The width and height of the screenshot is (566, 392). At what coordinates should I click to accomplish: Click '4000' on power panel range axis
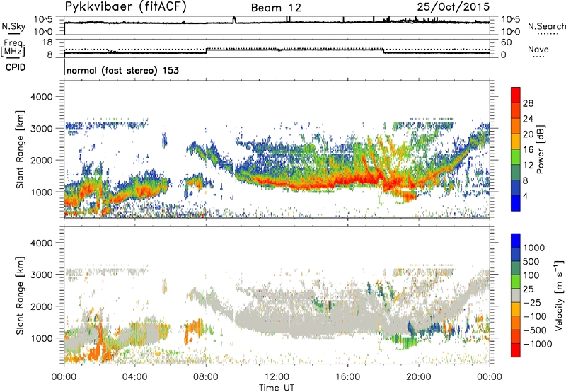pos(41,97)
